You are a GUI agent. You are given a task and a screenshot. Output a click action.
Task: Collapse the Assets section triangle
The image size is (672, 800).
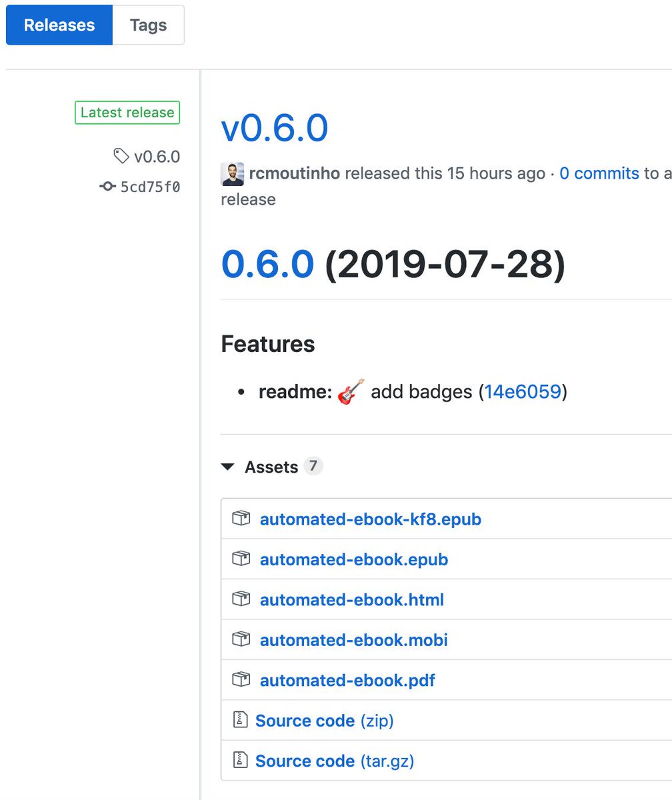point(228,467)
